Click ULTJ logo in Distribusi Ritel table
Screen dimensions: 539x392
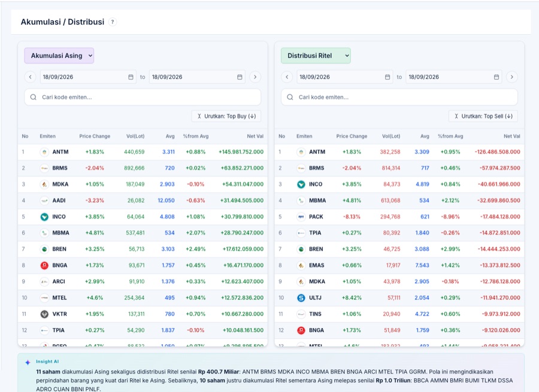point(301,298)
